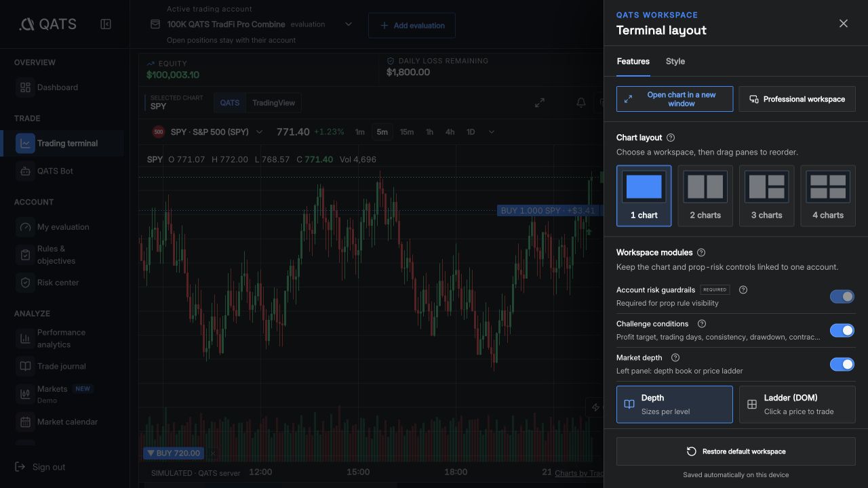Select the 4 charts layout
868x488 pixels.
coord(828,196)
